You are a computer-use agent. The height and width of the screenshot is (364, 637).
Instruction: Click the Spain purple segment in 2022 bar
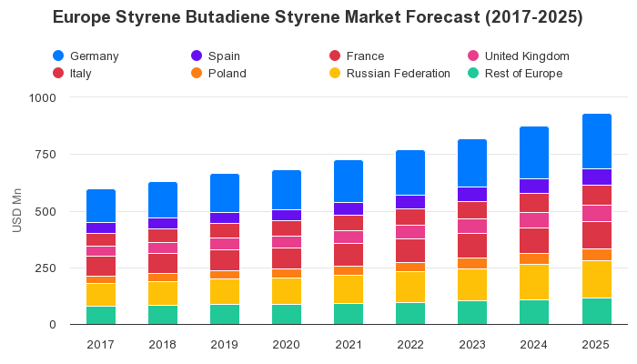[410, 202]
